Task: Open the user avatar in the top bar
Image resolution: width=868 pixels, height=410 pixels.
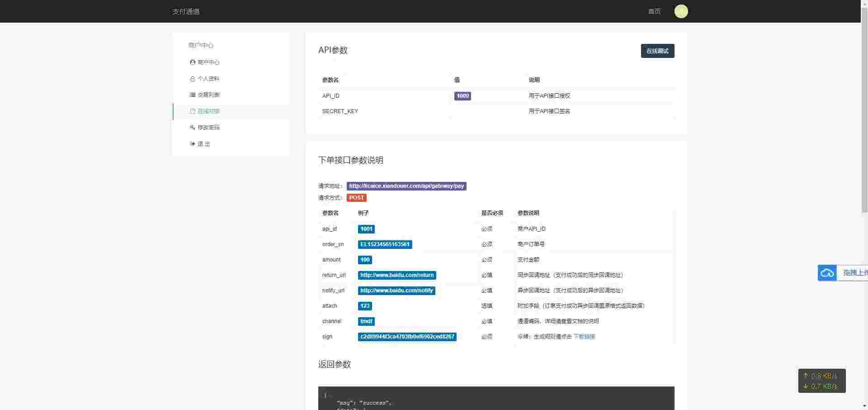Action: (x=681, y=11)
